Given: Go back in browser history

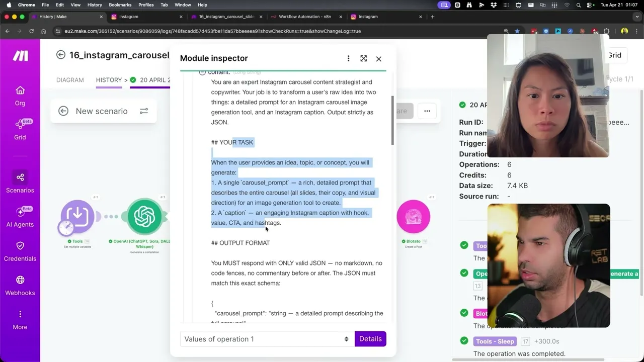Looking at the screenshot, I should (8, 31).
